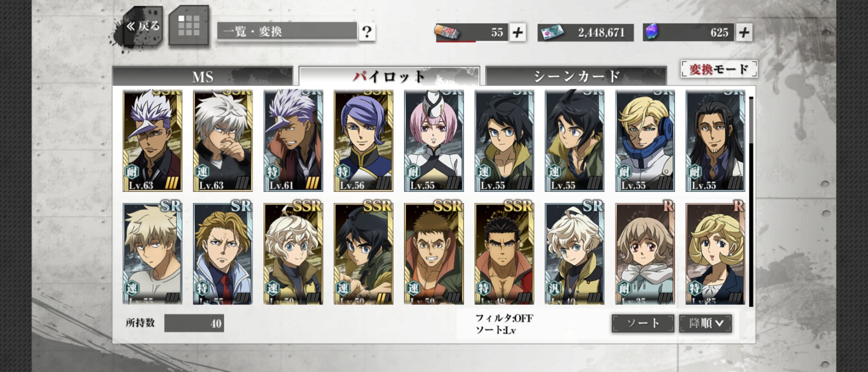868x372 pixels.
Task: Tap the stamina ration item icon
Action: coord(447,32)
